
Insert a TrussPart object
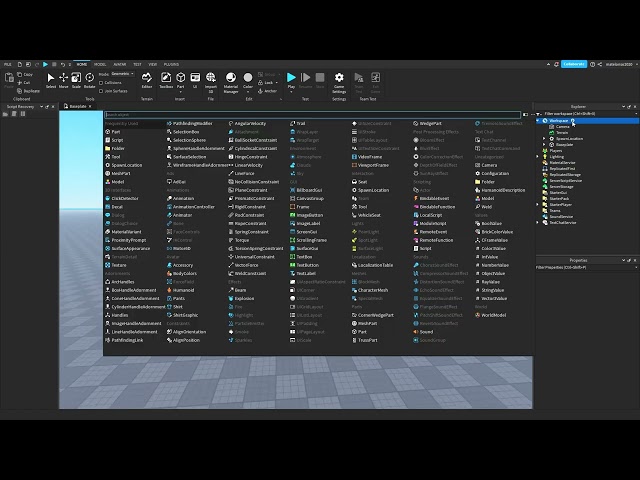coord(364,340)
